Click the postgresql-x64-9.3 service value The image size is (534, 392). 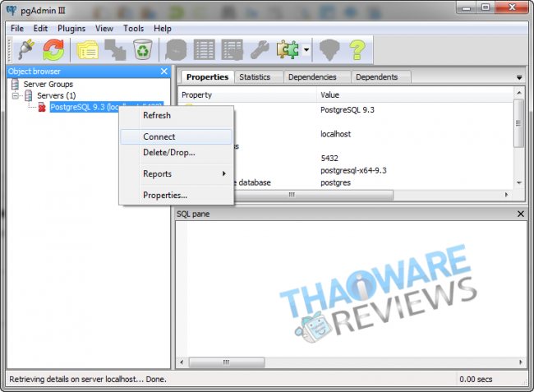[353, 170]
